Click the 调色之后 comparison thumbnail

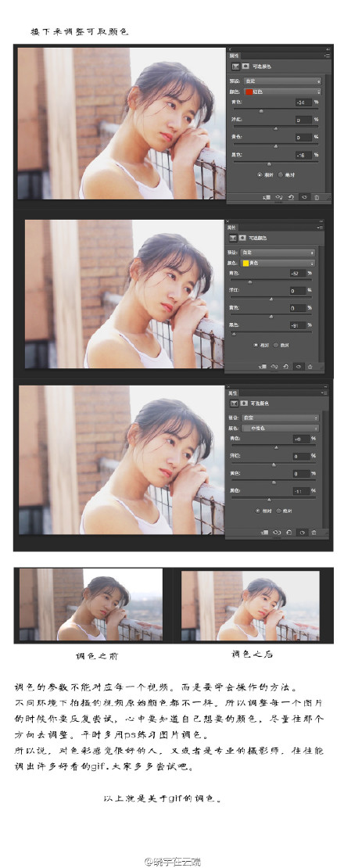pos(250,605)
